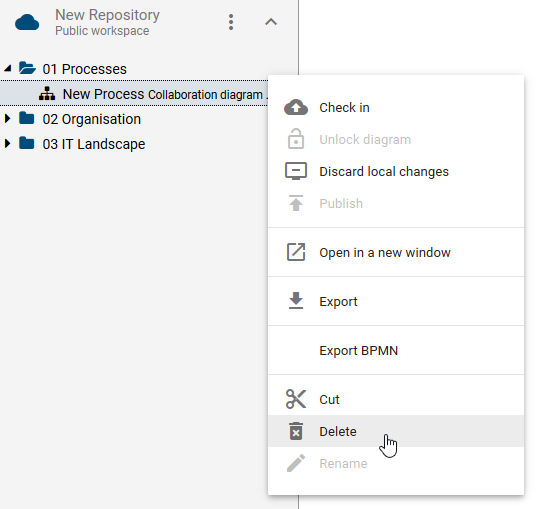Choose Open in a new window
The image size is (538, 509).
[396, 252]
